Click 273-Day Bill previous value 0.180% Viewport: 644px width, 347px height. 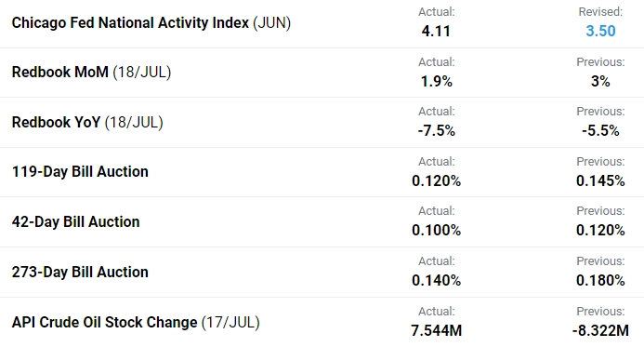point(600,280)
